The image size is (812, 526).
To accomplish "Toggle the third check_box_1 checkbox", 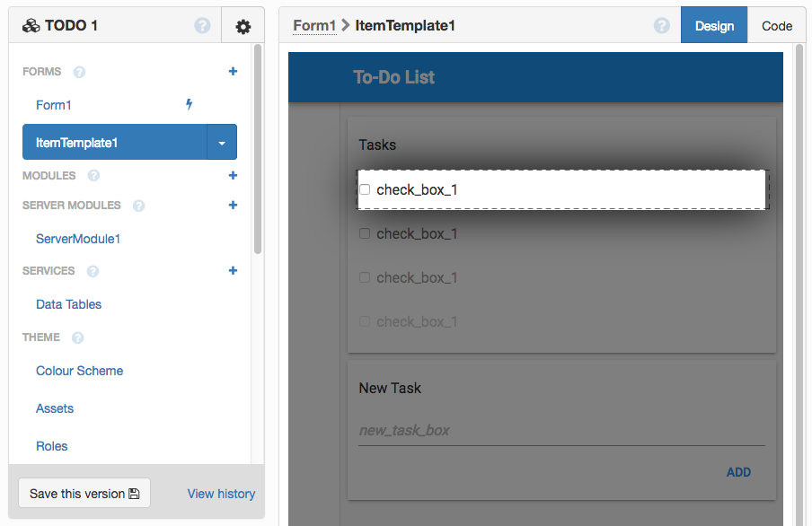I will pos(365,277).
